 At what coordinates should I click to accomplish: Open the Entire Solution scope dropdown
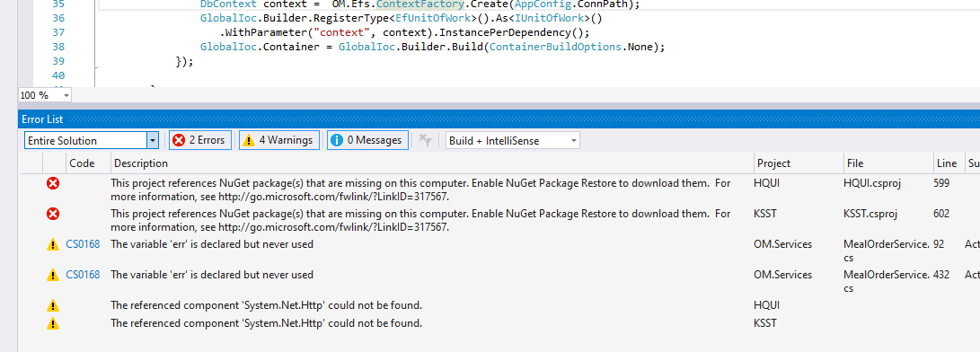(92, 141)
